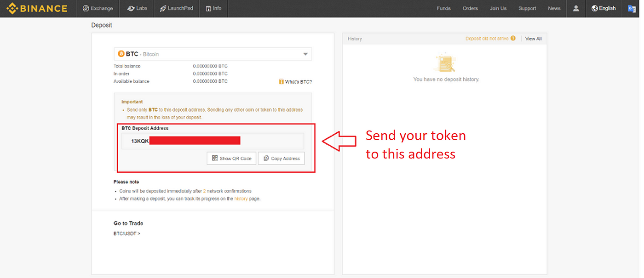This screenshot has height=278, width=644.
Task: Click 'You have no deposit history.' text
Action: (446, 79)
